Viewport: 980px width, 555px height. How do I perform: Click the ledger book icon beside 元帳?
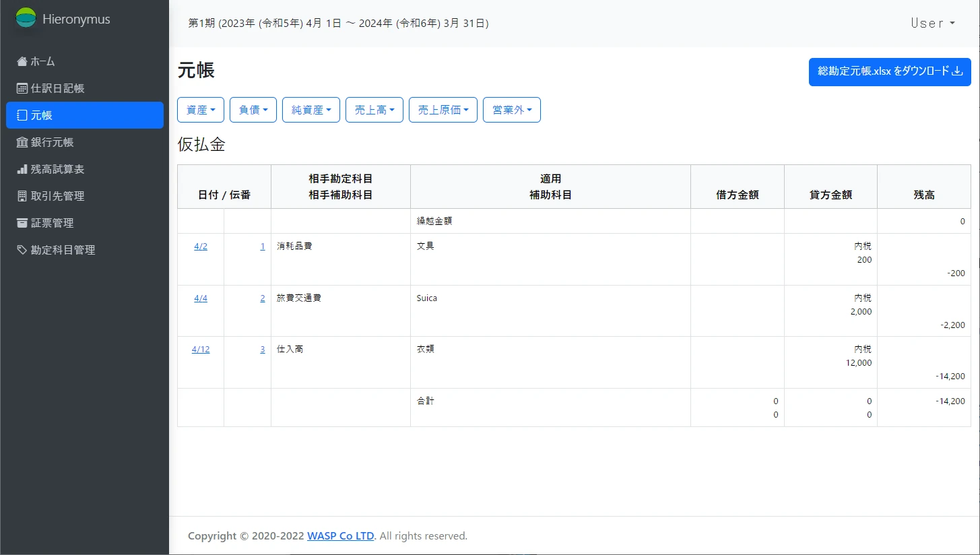[22, 115]
